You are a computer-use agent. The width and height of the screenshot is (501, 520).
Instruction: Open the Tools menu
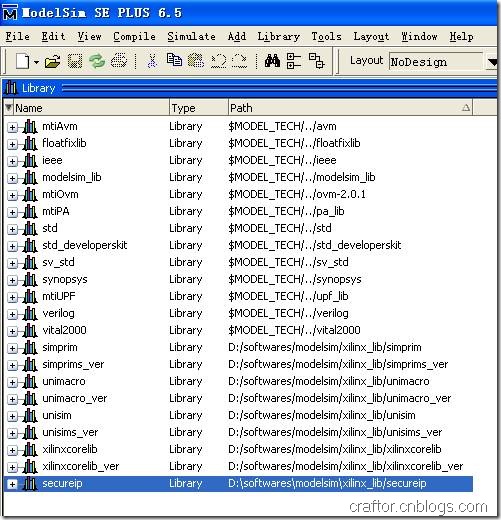coord(326,37)
